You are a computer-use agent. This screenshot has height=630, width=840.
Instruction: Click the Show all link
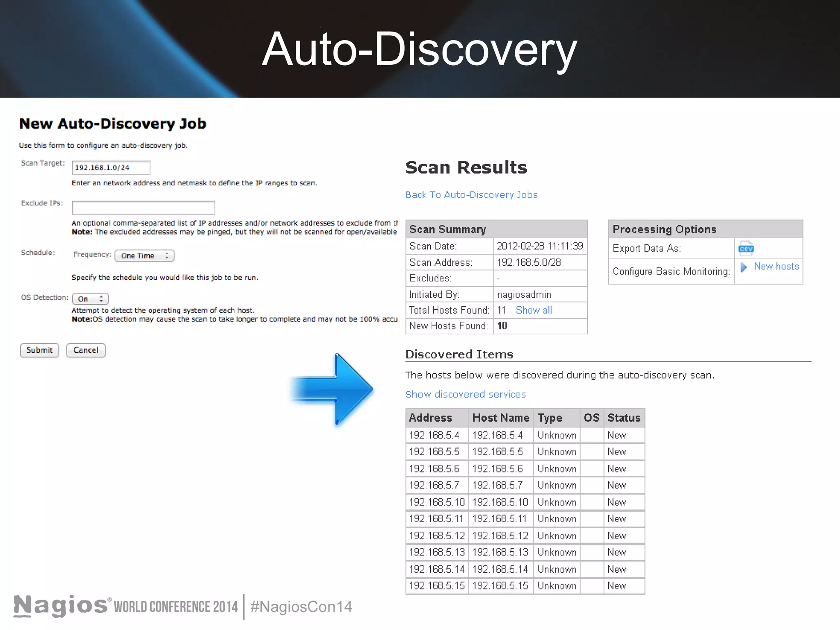(534, 310)
